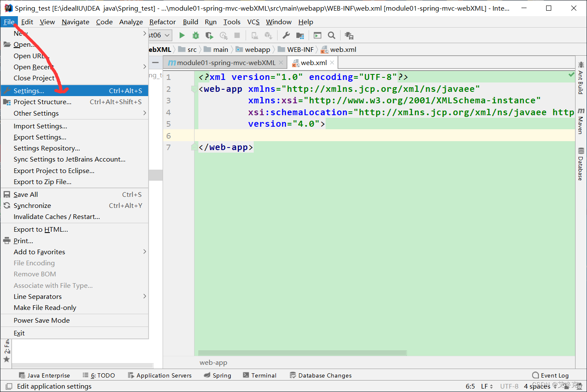Open Search Everywhere magnifier icon

[x=331, y=35]
